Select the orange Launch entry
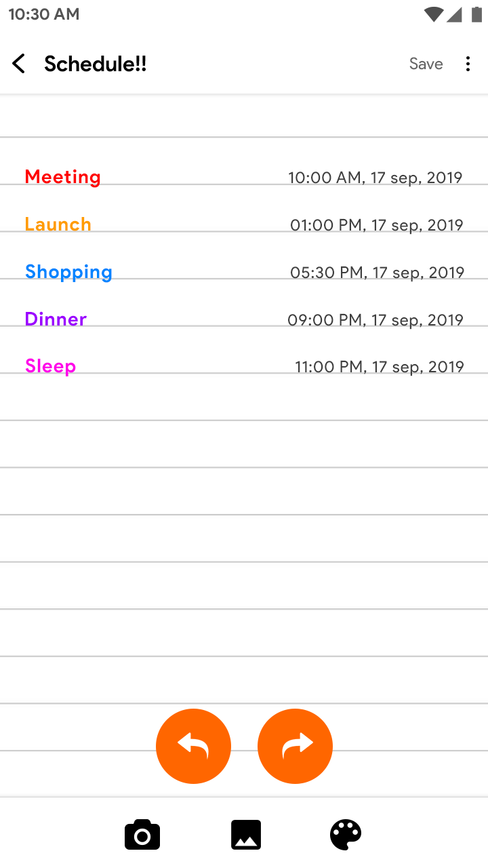 58,224
